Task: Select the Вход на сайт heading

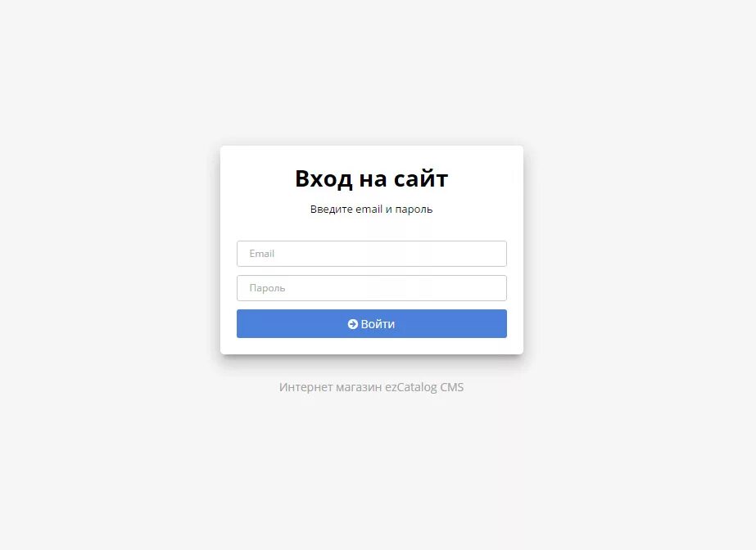Action: click(x=371, y=178)
